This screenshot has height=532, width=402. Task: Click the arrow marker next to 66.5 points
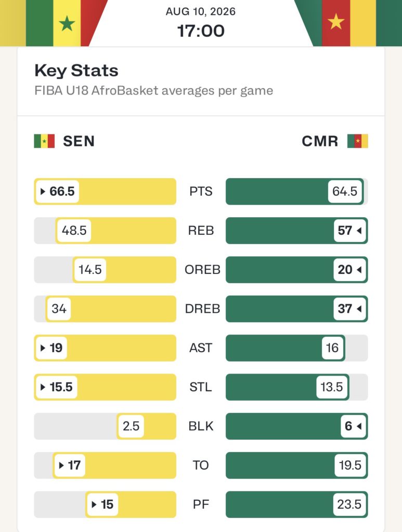(x=43, y=191)
